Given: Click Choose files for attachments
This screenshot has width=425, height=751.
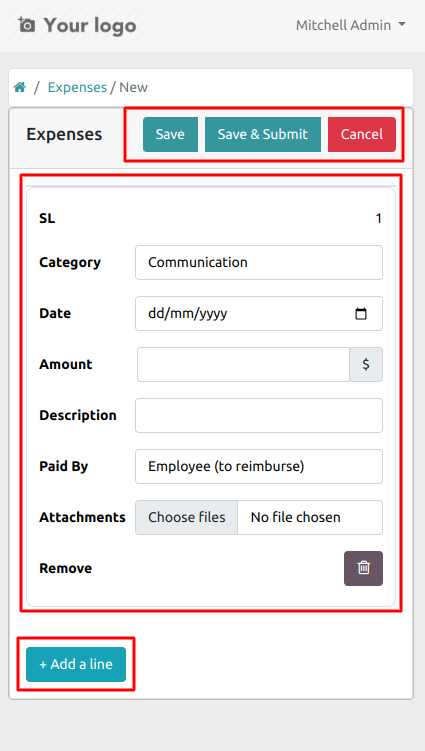Looking at the screenshot, I should tap(186, 517).
